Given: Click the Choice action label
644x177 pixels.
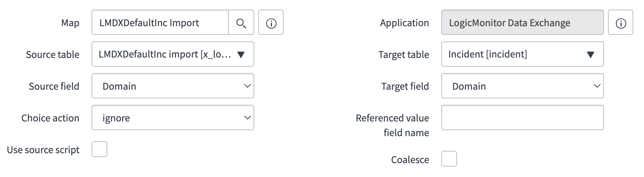Looking at the screenshot, I should (x=50, y=118).
